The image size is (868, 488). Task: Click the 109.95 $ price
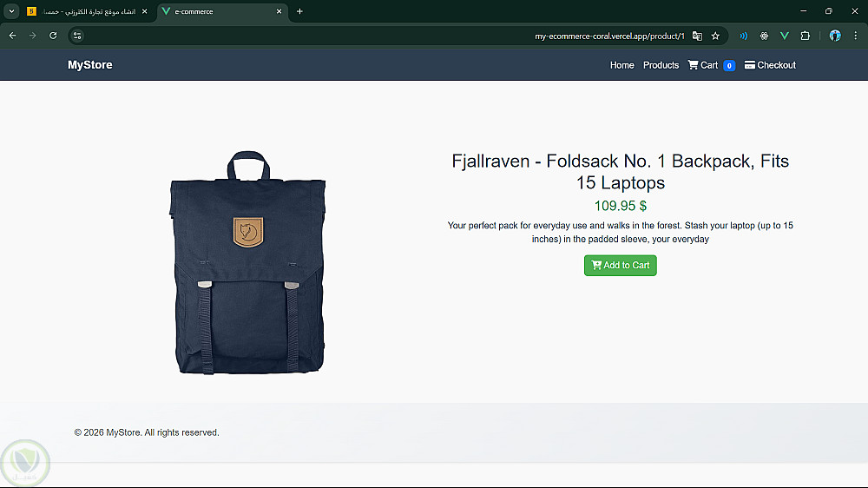(x=620, y=206)
